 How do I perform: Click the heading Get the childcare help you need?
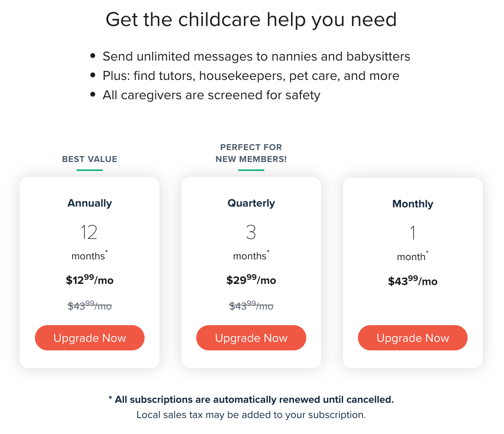(251, 20)
